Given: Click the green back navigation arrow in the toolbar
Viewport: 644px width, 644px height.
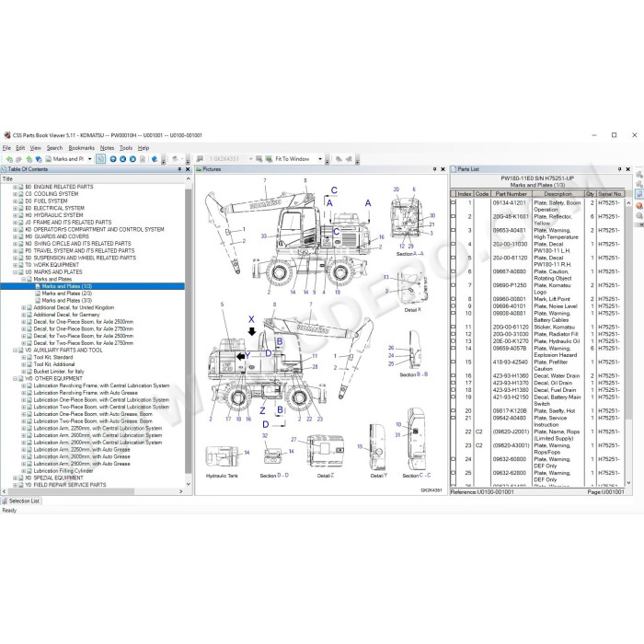Looking at the screenshot, I should [9, 159].
